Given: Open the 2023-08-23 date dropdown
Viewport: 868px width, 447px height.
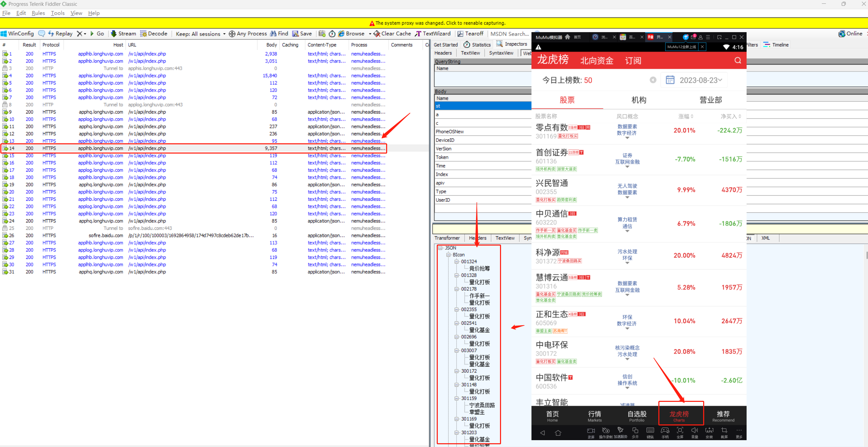Looking at the screenshot, I should tap(694, 80).
